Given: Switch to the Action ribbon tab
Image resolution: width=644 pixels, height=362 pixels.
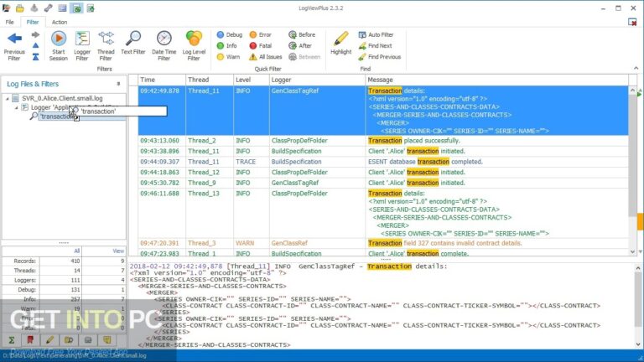Looking at the screenshot, I should click(60, 22).
